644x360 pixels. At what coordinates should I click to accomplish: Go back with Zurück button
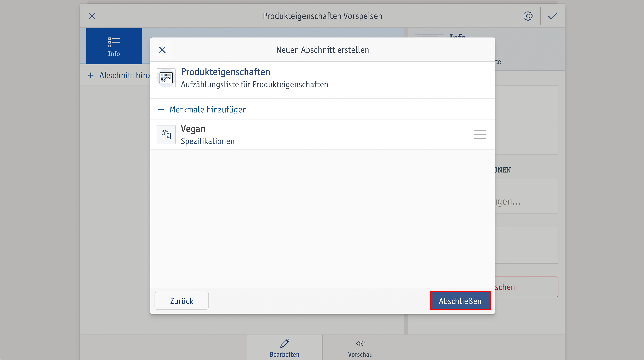(182, 301)
